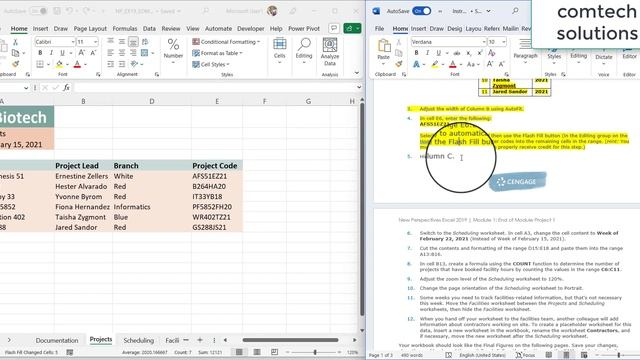Open the Editing magnifier group in Excel
Screen dimensions: 640x360
(304, 51)
